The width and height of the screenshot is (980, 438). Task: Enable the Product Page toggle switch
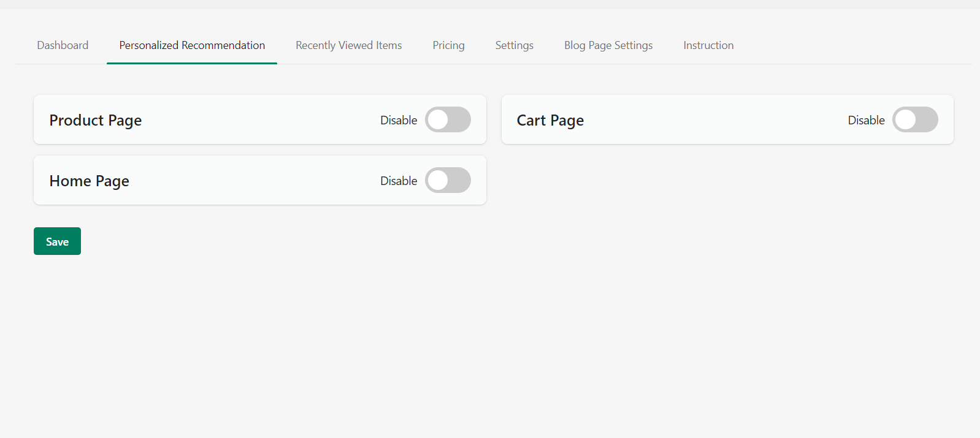coord(448,119)
